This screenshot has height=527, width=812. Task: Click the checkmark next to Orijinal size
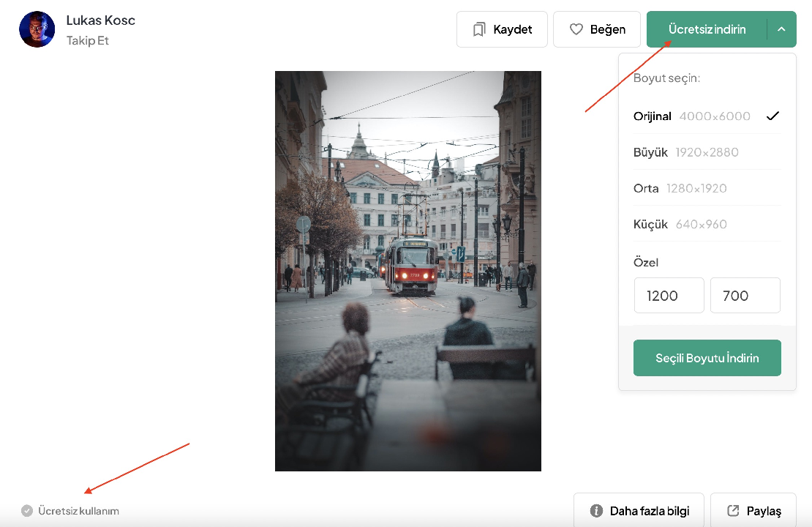pyautogui.click(x=772, y=116)
